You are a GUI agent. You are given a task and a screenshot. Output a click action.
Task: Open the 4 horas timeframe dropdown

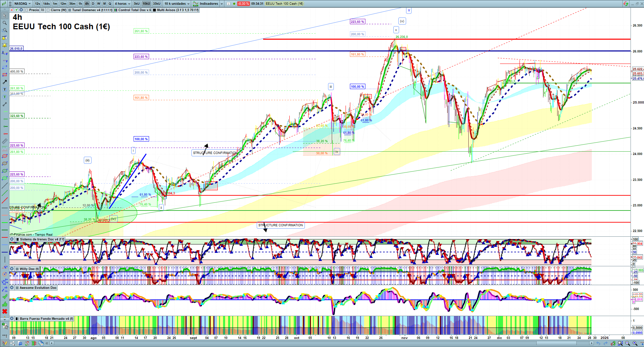[x=122, y=4]
